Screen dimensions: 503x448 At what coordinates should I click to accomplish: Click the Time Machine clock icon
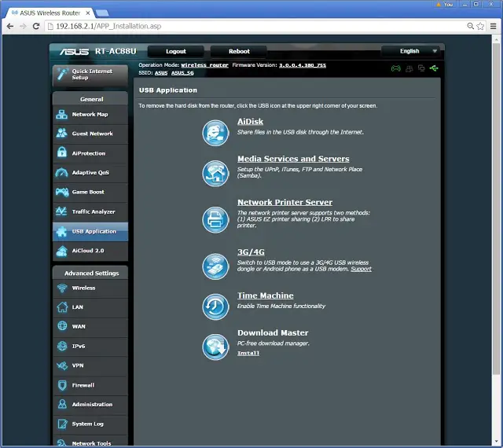tap(215, 307)
